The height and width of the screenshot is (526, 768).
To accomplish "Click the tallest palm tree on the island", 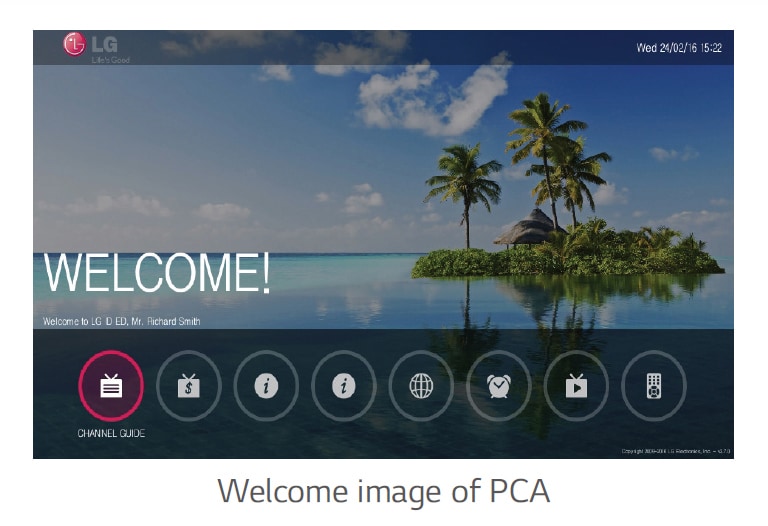I will pyautogui.click(x=546, y=157).
